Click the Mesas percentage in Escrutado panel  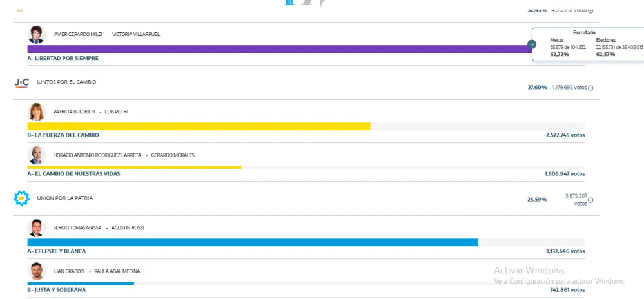tap(559, 54)
